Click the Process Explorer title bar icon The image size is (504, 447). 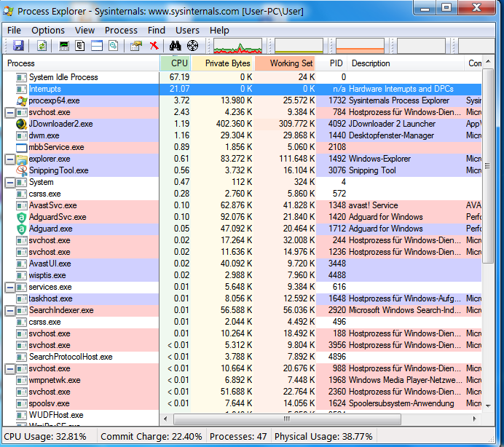(x=8, y=11)
